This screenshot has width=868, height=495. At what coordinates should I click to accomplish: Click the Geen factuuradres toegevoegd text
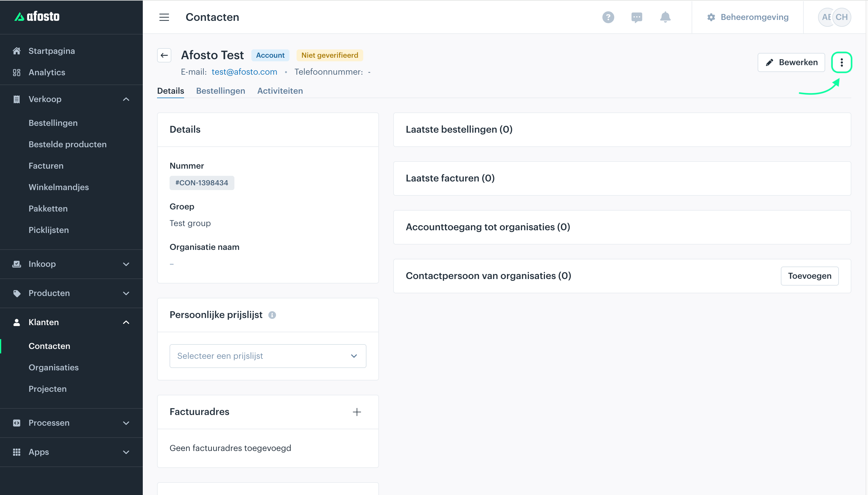[230, 448]
